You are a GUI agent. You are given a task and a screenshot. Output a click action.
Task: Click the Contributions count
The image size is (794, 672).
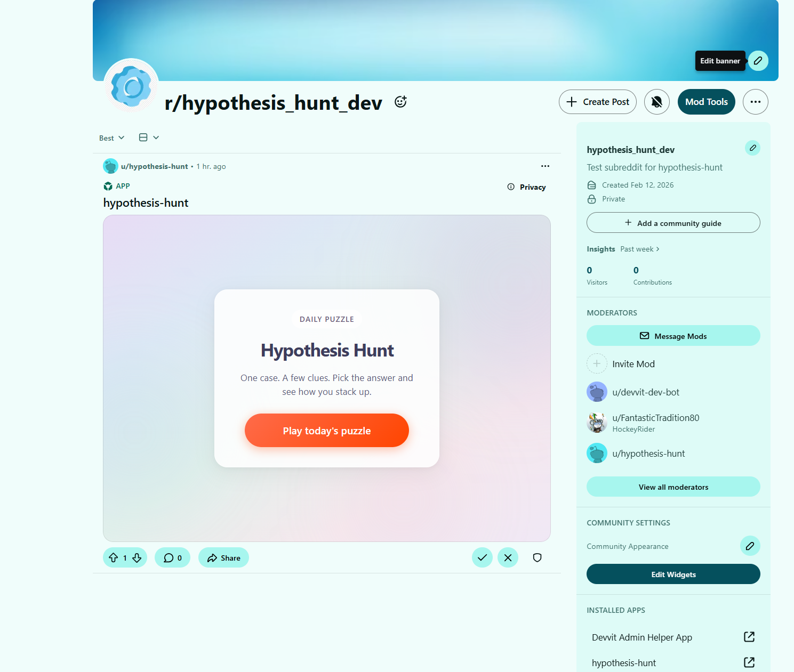pyautogui.click(x=636, y=270)
